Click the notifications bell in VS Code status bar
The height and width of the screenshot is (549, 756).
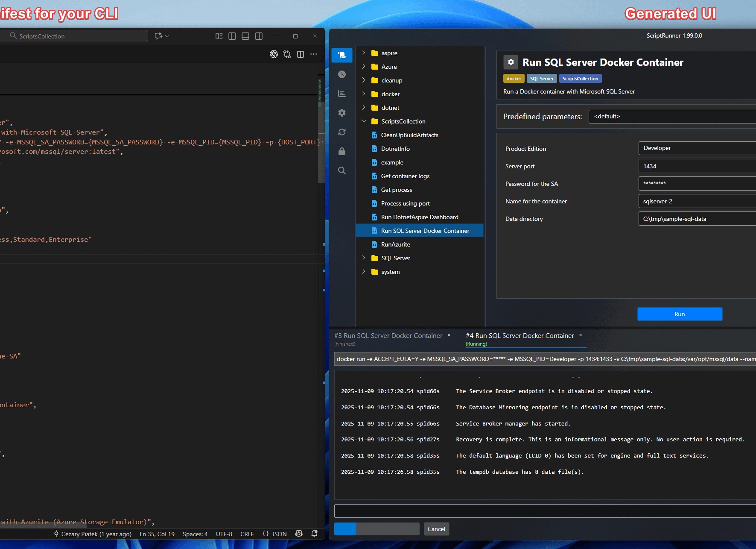[x=315, y=534]
